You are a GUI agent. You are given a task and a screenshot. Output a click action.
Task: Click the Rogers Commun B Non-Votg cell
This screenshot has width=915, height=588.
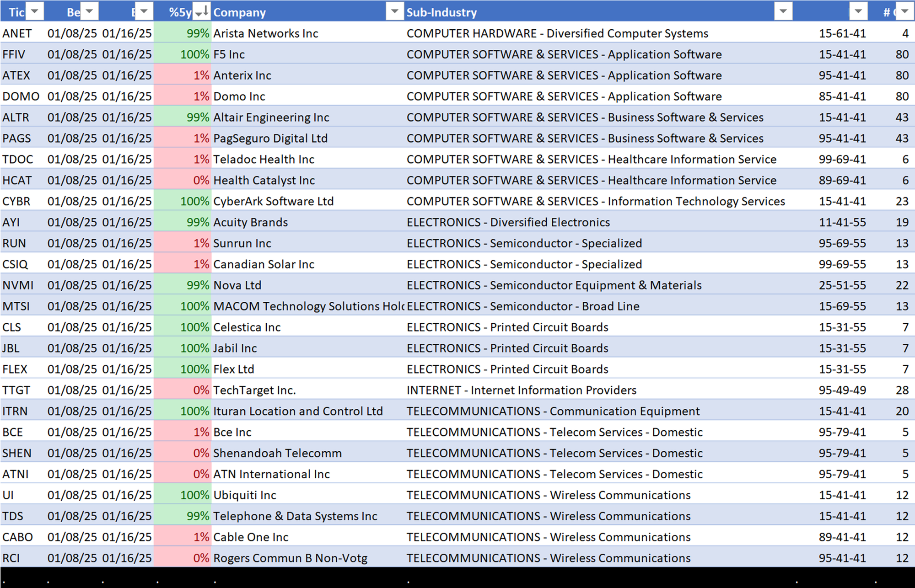(x=290, y=558)
